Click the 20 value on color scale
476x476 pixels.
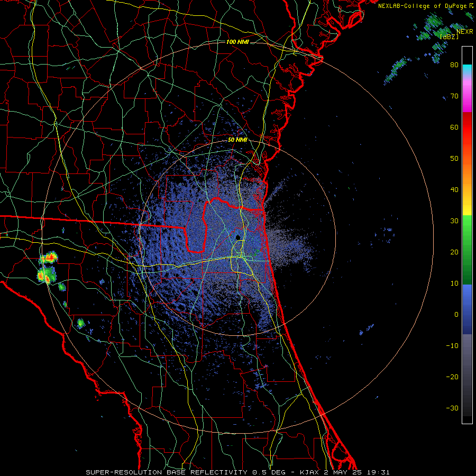coord(454,252)
